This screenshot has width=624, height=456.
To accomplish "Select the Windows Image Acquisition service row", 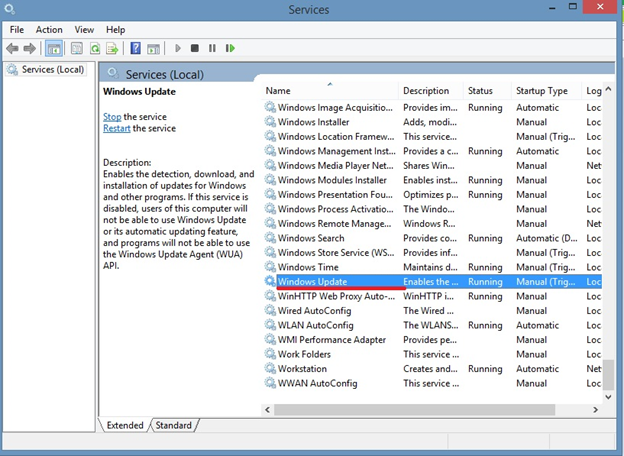I will click(x=433, y=107).
